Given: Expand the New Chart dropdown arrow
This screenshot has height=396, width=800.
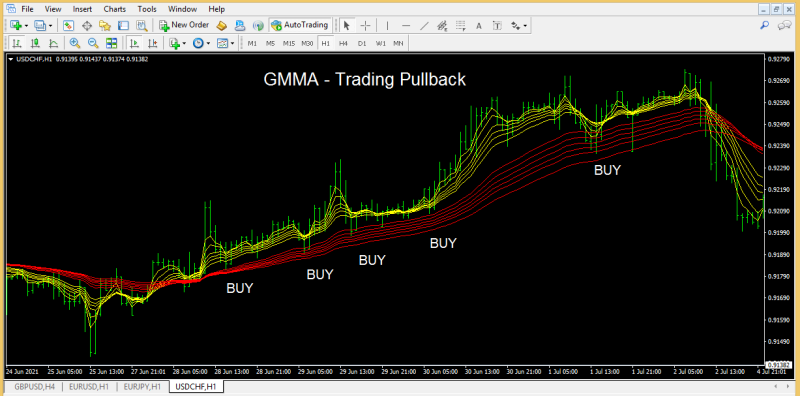Looking at the screenshot, I should tap(26, 26).
